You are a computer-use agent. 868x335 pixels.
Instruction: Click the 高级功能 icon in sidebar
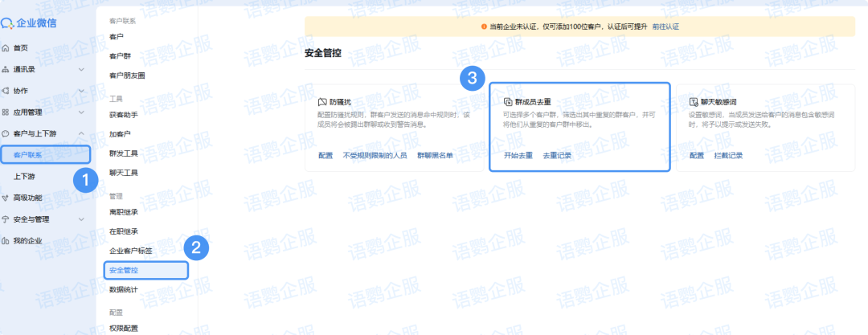(6, 198)
